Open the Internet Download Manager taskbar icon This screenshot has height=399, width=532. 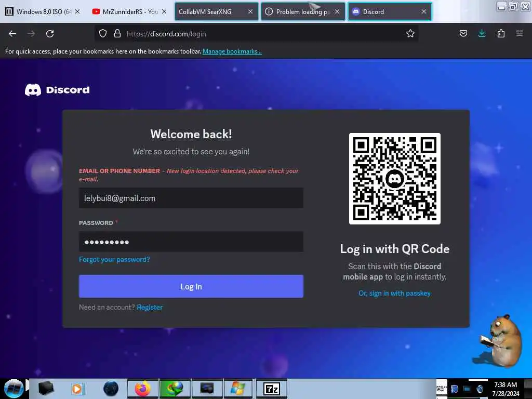[x=175, y=389]
